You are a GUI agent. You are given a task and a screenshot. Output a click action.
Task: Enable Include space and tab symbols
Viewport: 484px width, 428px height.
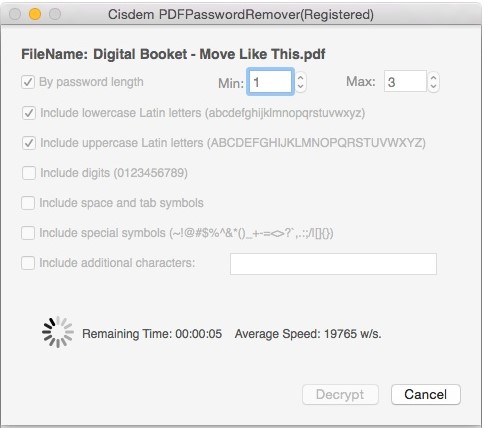click(28, 203)
